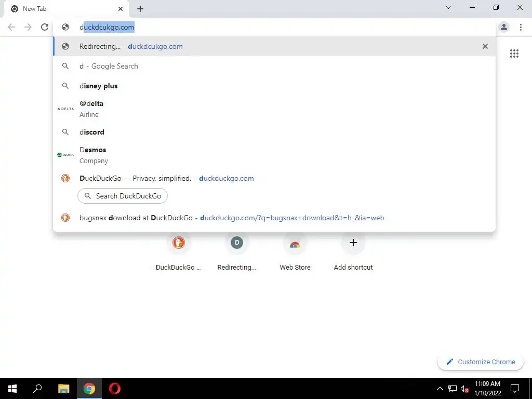Screen dimensions: 532x399
Task: Open the Chrome three-dot menu
Action: (x=521, y=27)
